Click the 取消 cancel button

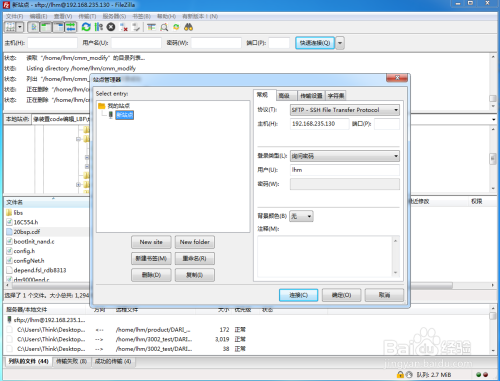pyautogui.click(x=384, y=295)
